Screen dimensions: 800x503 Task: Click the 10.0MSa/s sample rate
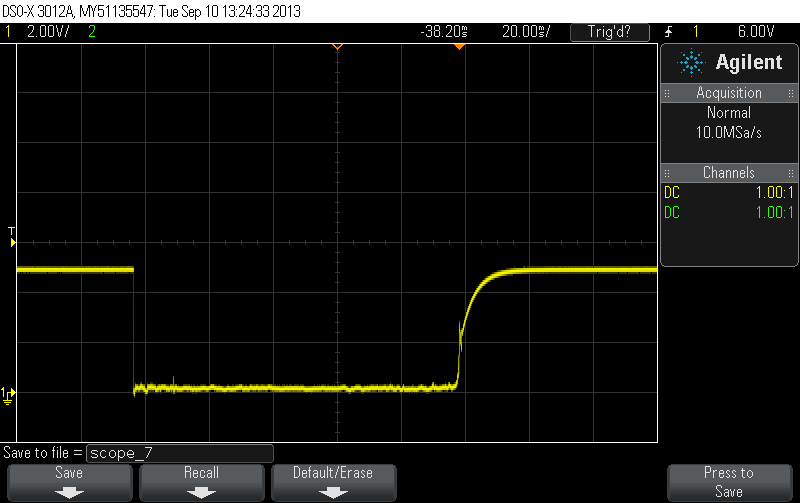(729, 133)
